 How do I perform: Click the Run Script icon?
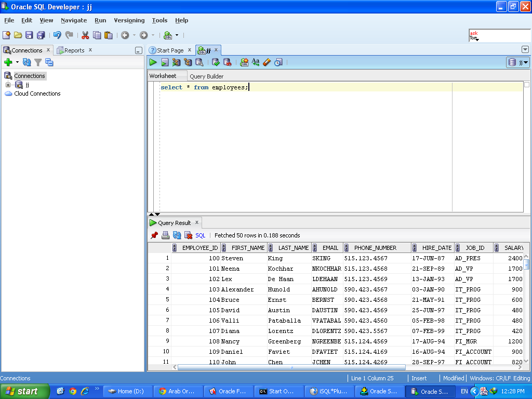165,62
